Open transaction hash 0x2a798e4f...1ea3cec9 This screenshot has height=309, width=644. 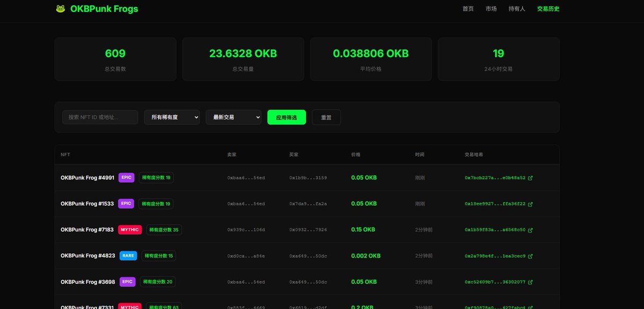[x=495, y=256]
